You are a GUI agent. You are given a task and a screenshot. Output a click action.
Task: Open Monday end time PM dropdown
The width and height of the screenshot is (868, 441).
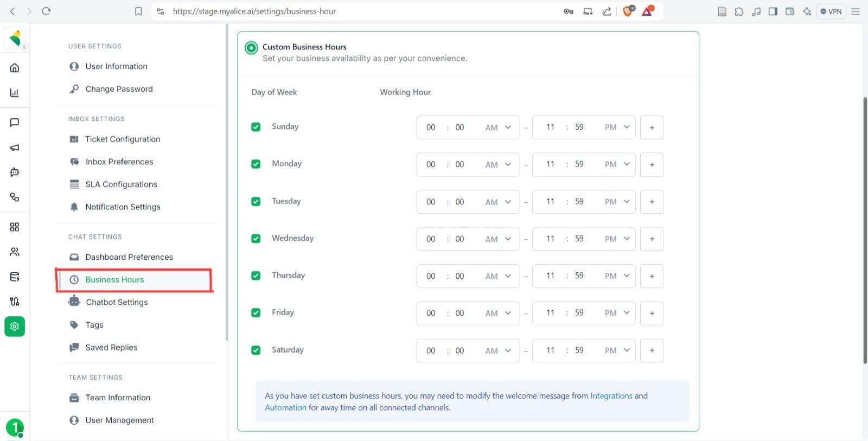pyautogui.click(x=617, y=164)
